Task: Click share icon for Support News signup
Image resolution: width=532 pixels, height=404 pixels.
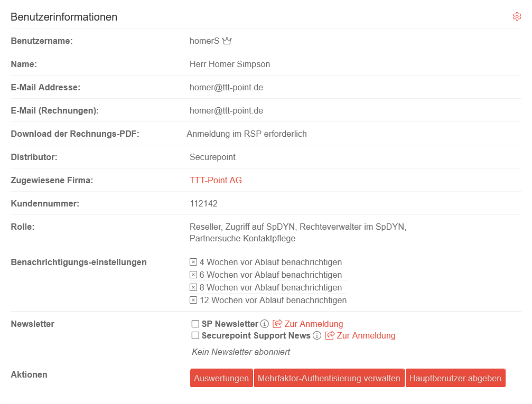Action: [x=330, y=335]
